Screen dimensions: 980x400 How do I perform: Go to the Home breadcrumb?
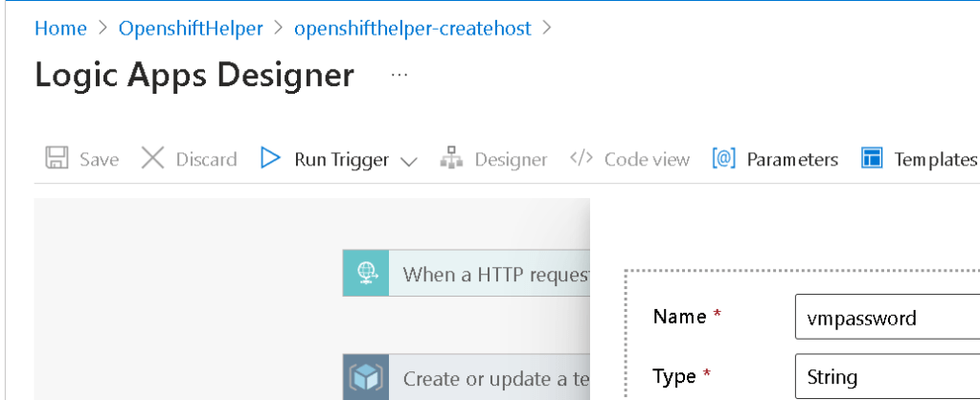click(60, 28)
